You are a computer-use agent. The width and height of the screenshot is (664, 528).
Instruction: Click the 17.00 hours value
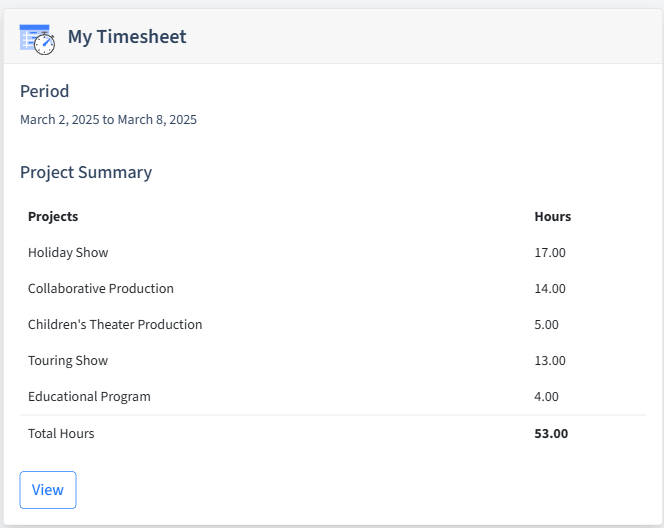[550, 253]
